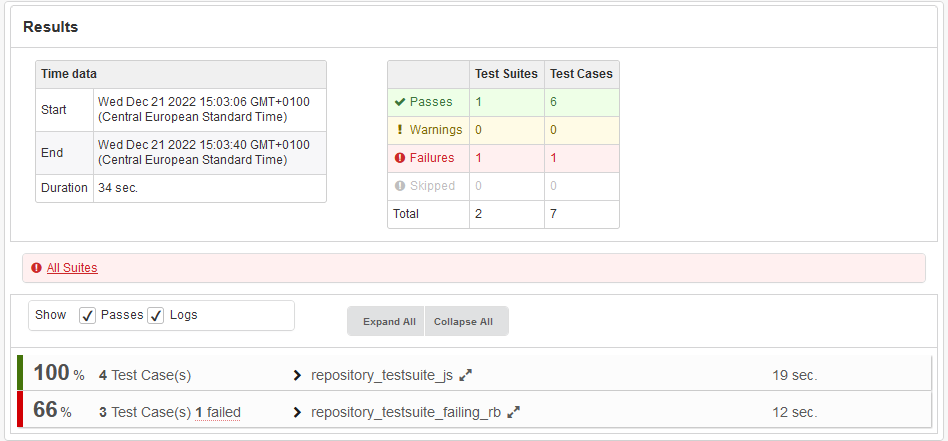Viewport: 948px width, 441px height.
Task: Click the green checkmark icon for Passes
Action: (x=400, y=102)
